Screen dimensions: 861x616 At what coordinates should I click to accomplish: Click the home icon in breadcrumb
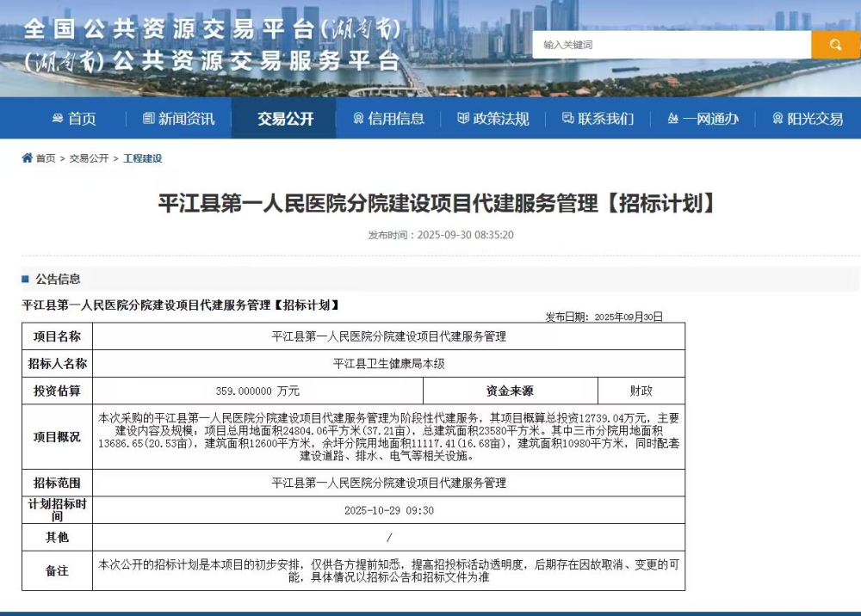28,158
